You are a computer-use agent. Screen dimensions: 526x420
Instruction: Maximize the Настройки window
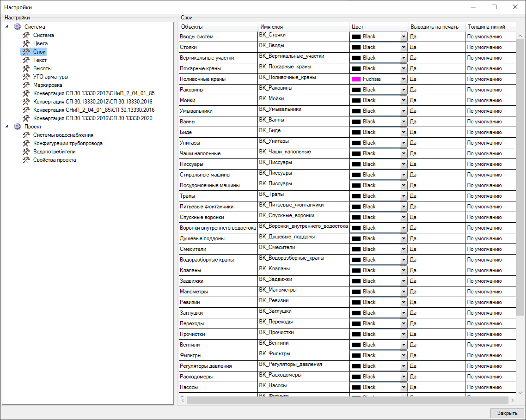coord(494,7)
